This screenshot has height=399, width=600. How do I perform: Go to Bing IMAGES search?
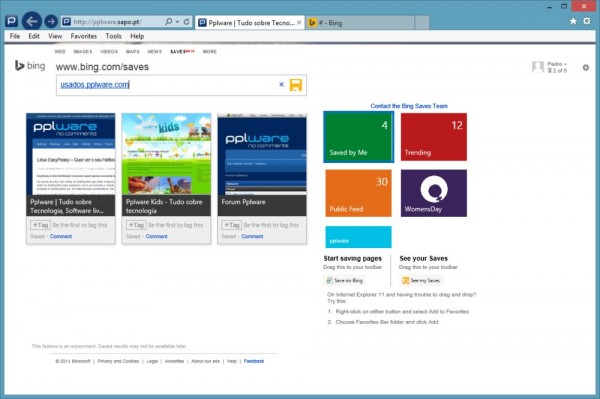point(83,51)
